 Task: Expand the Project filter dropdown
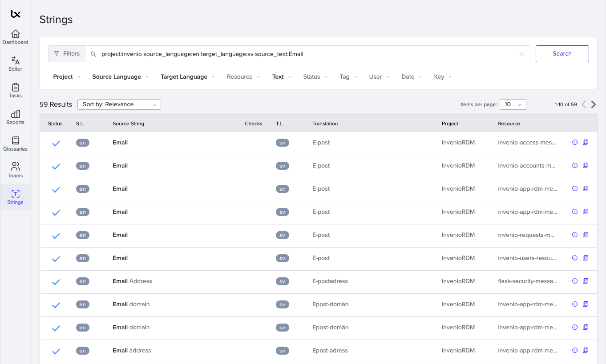[x=67, y=77]
